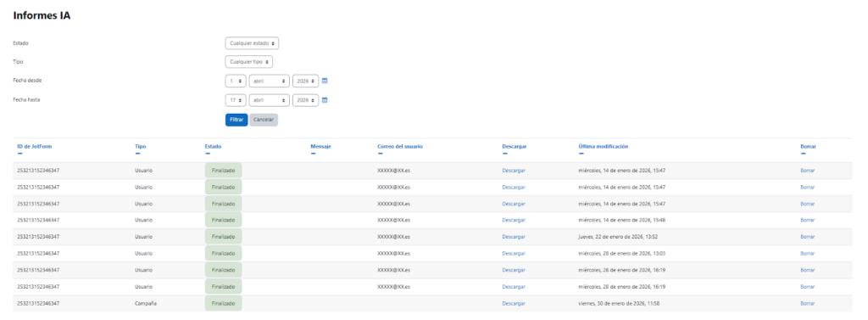Open the Fecha hasta month dropdown
Viewport: 868px width, 320px height.
[270, 100]
